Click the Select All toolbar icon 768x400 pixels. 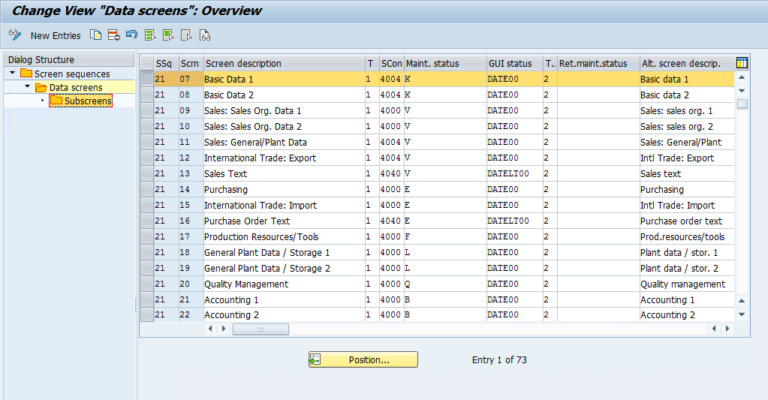pyautogui.click(x=150, y=35)
